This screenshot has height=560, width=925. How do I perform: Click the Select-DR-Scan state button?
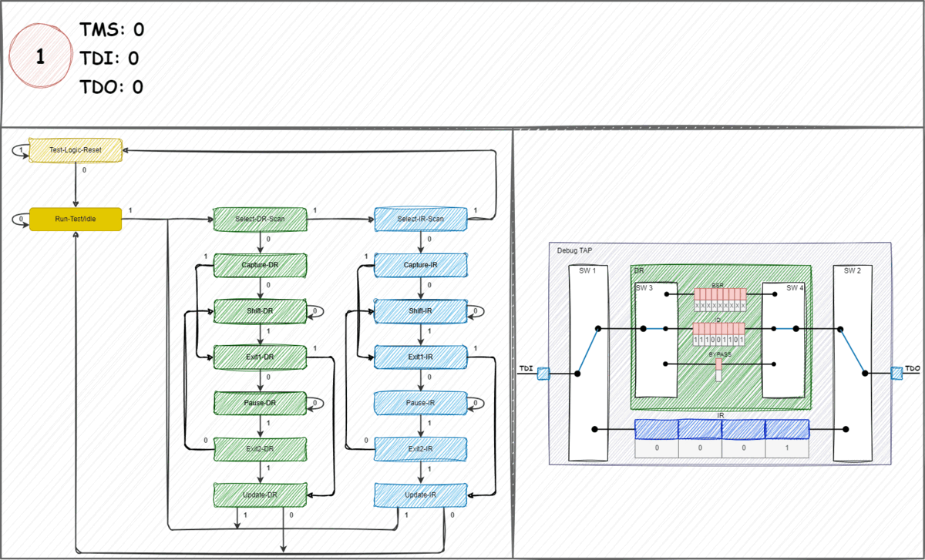[x=260, y=219]
